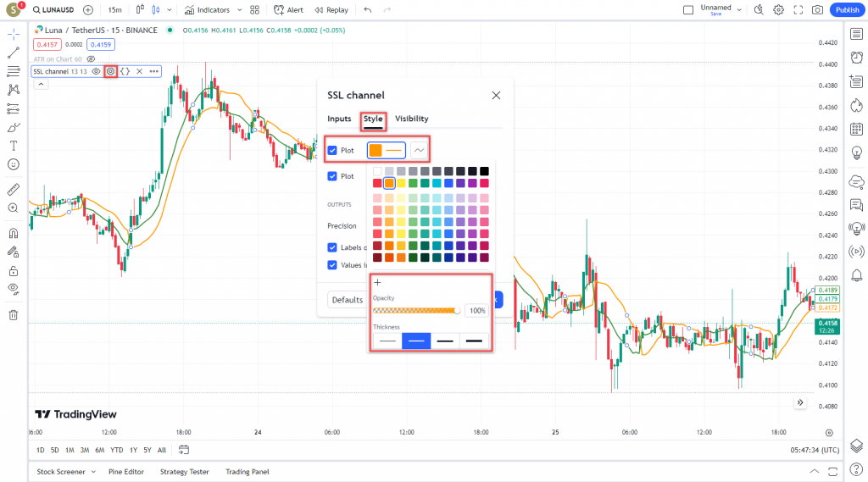
Task: Open the patterns drawing tool
Action: 14,90
